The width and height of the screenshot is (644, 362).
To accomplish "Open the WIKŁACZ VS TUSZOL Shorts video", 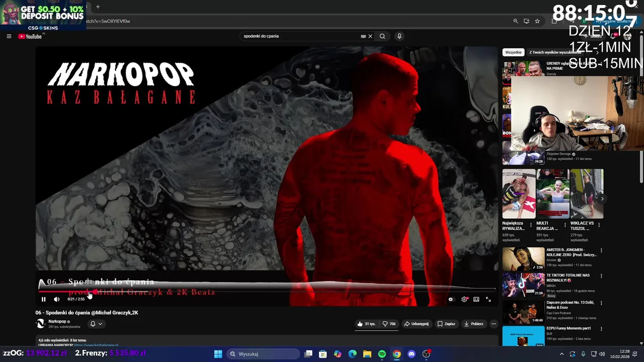I will pyautogui.click(x=586, y=194).
